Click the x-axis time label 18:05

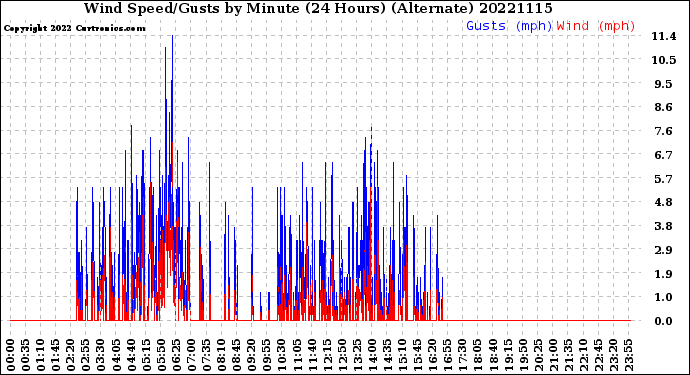477,355
